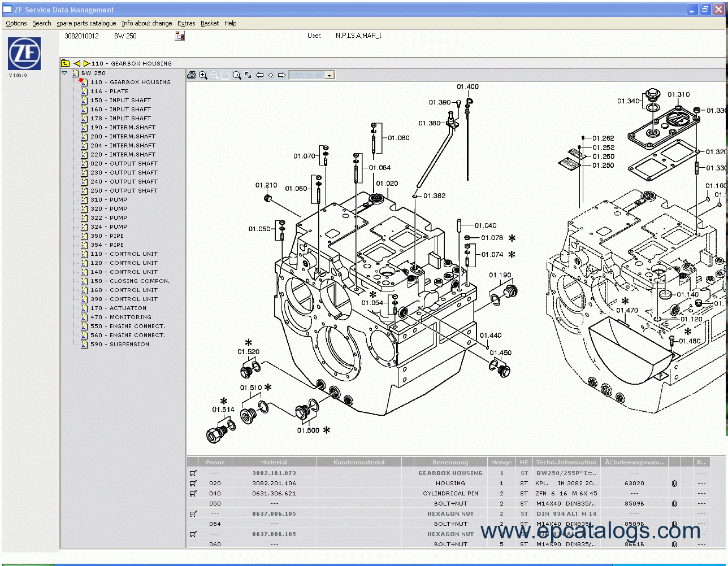Click the ZF logo

point(24,54)
